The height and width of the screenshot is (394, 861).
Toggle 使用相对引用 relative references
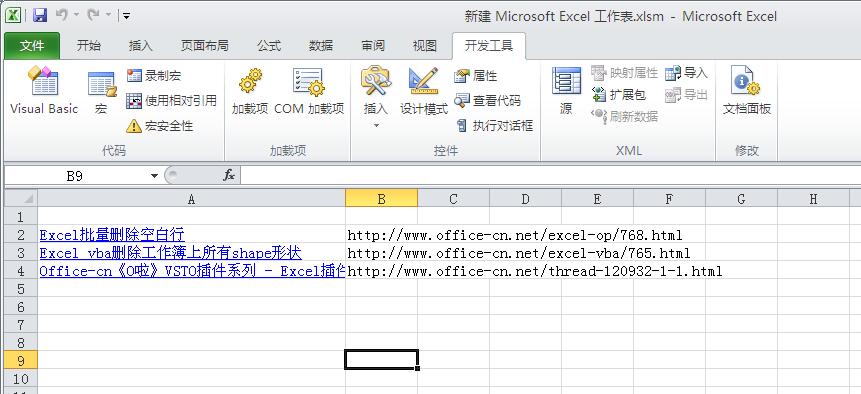pyautogui.click(x=171, y=100)
